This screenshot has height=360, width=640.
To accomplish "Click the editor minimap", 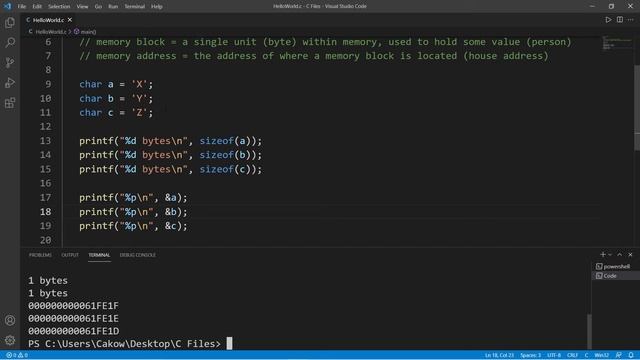I will pyautogui.click(x=617, y=42).
